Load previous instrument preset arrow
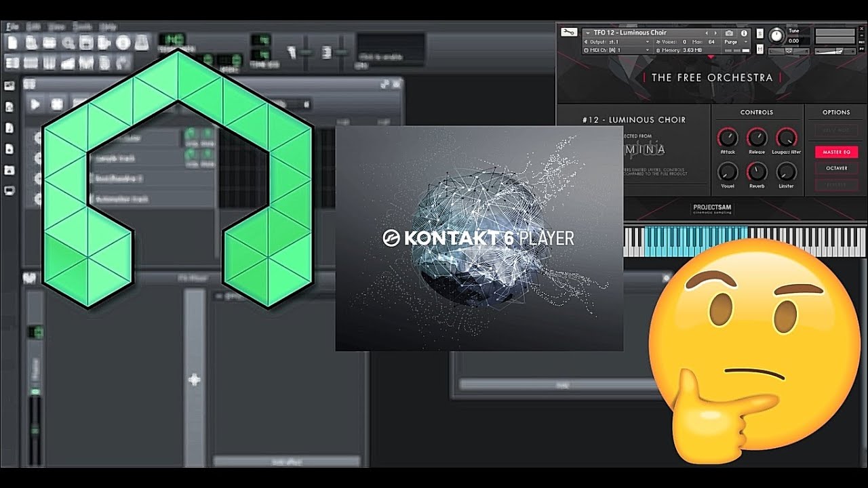 click(707, 33)
